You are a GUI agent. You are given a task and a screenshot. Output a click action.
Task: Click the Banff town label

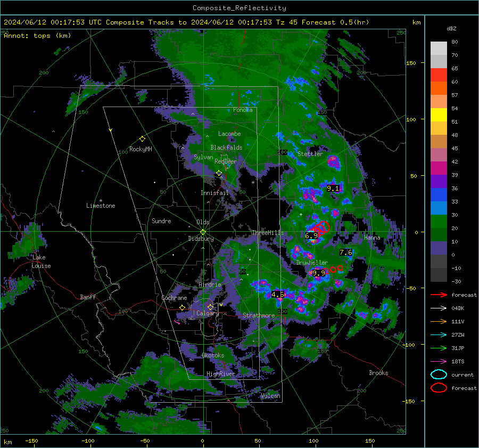click(88, 297)
